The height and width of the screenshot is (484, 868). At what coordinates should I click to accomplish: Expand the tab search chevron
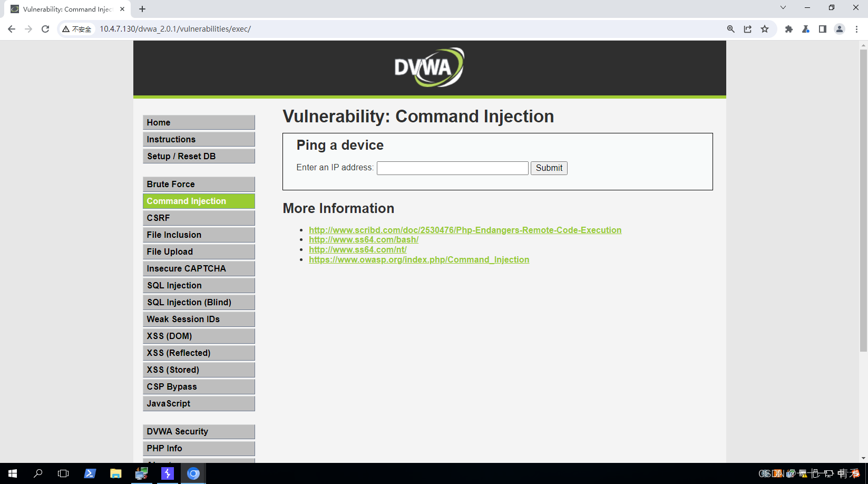pyautogui.click(x=783, y=7)
